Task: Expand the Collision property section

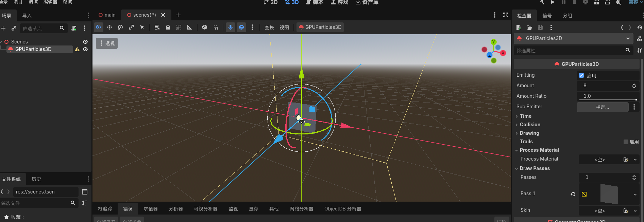Action: coord(530,125)
